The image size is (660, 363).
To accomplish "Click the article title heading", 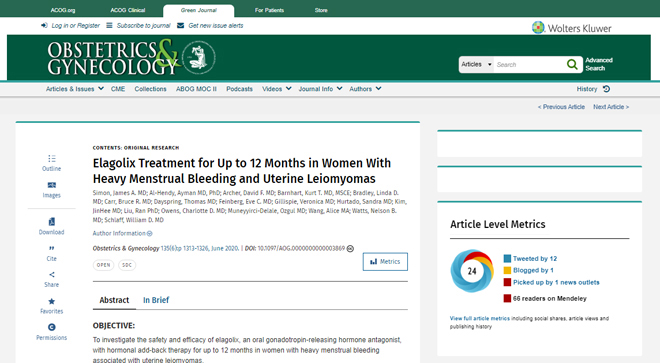I will pyautogui.click(x=242, y=171).
